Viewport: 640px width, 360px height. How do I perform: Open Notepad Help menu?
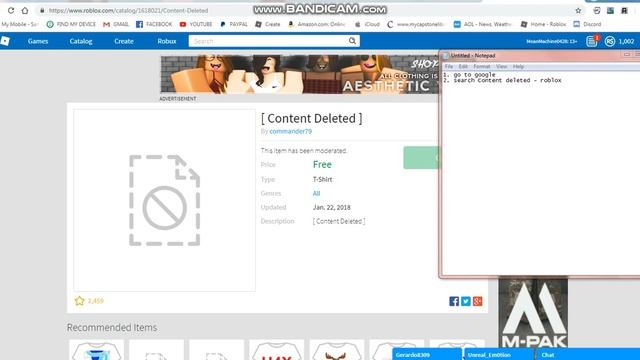518,67
